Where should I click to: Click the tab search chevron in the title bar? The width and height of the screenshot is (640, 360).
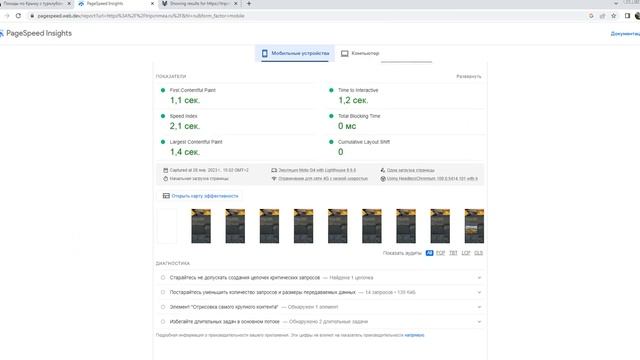coord(616,4)
